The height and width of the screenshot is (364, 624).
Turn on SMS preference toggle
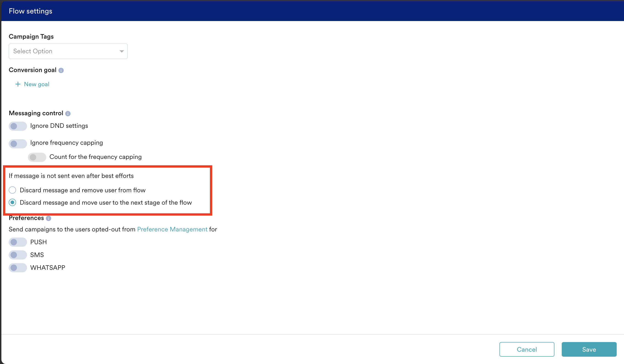tap(18, 255)
